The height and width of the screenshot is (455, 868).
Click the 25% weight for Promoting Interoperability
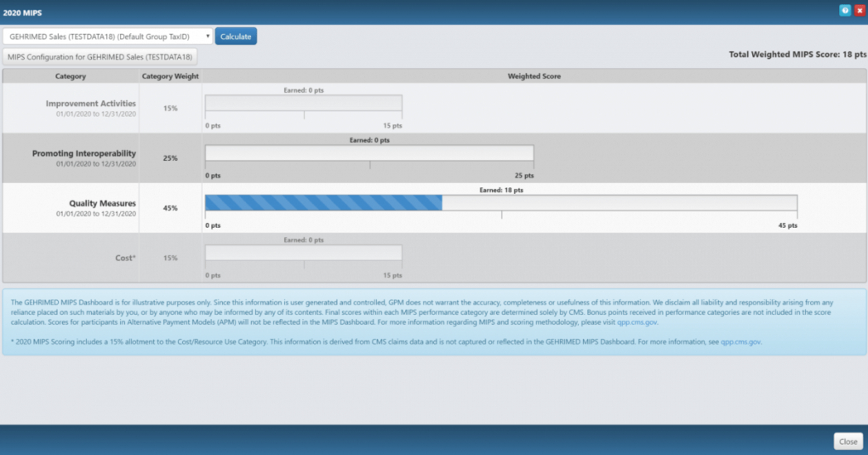click(x=170, y=158)
